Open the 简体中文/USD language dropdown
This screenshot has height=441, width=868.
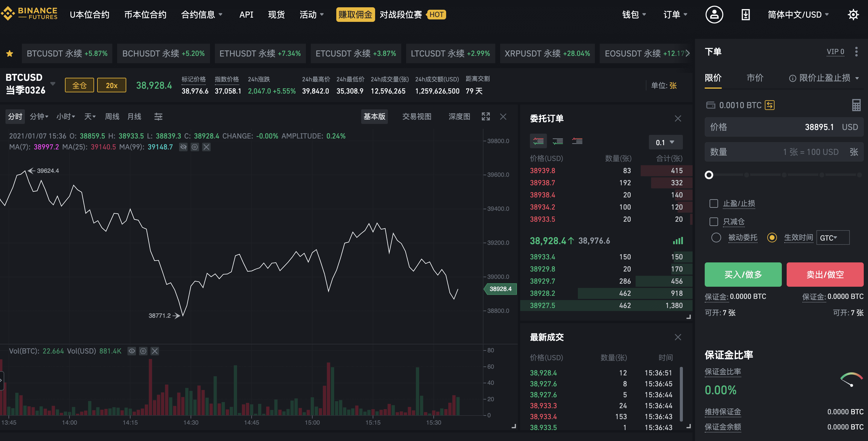coord(798,15)
